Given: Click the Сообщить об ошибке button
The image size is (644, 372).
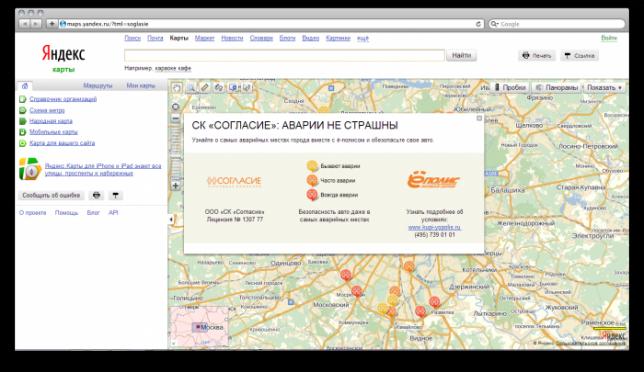Looking at the screenshot, I should point(51,195).
